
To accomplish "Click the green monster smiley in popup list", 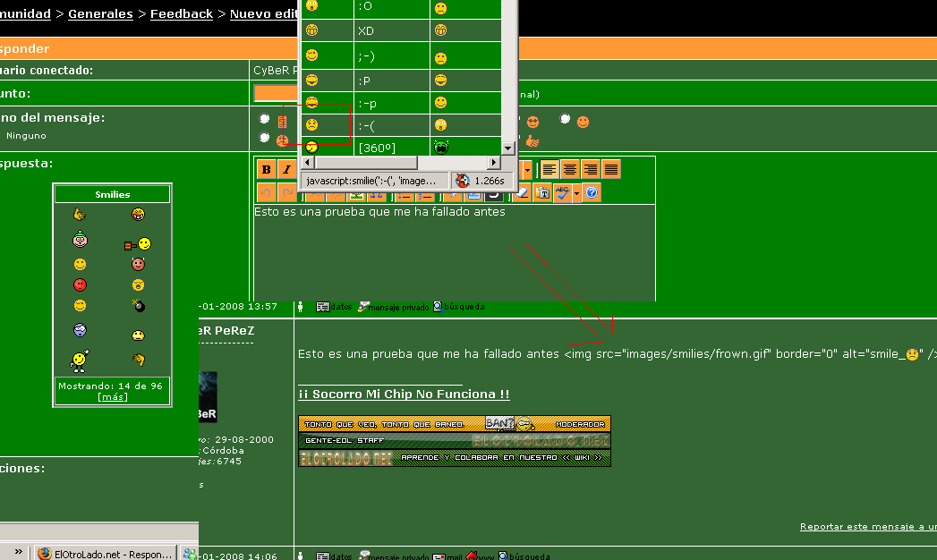I will click(441, 147).
